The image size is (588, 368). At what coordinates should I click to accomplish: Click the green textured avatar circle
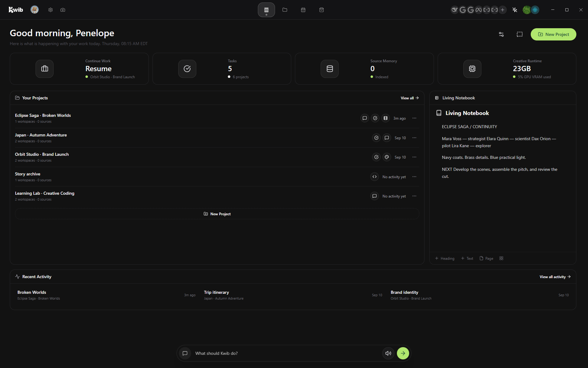(527, 10)
